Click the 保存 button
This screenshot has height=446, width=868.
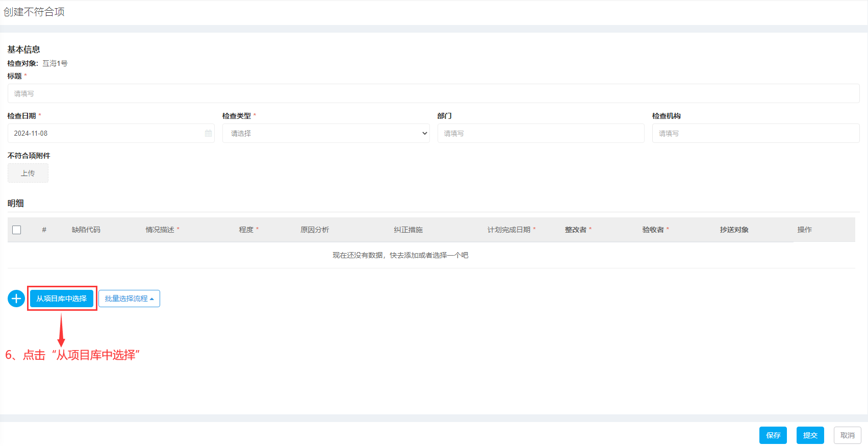[773, 435]
